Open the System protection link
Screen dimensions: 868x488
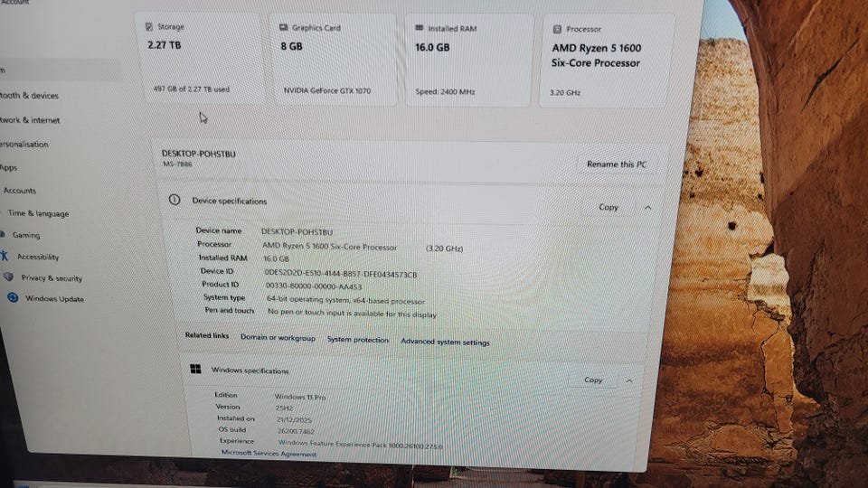pyautogui.click(x=358, y=339)
